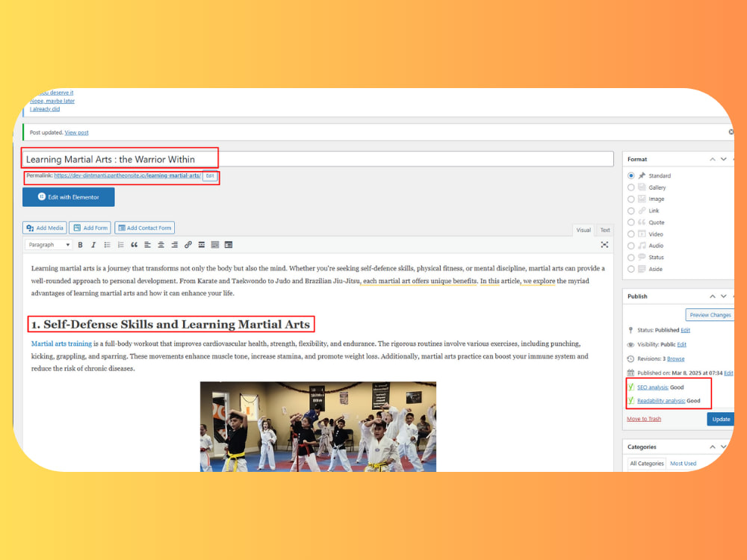Insert a numbered list
Viewport: 747px width, 560px height.
pos(120,245)
